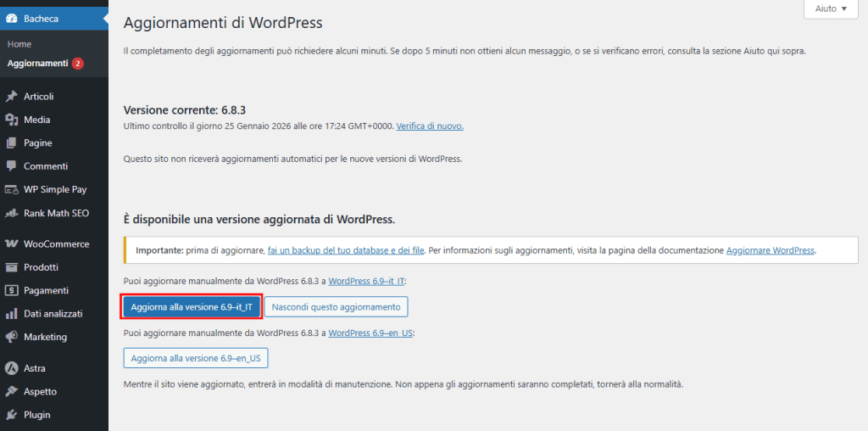Open the Prodotti menu

[x=54, y=267]
